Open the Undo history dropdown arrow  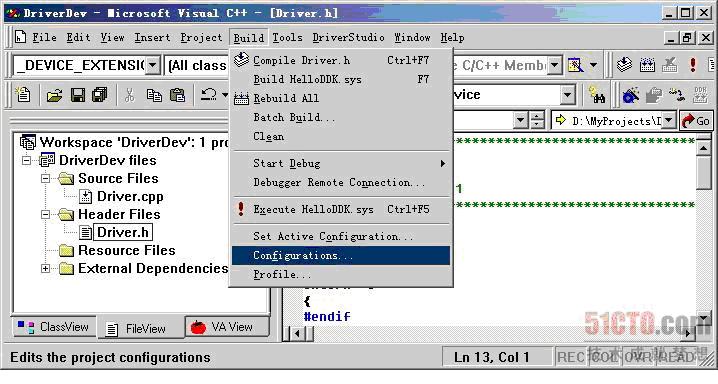point(225,95)
